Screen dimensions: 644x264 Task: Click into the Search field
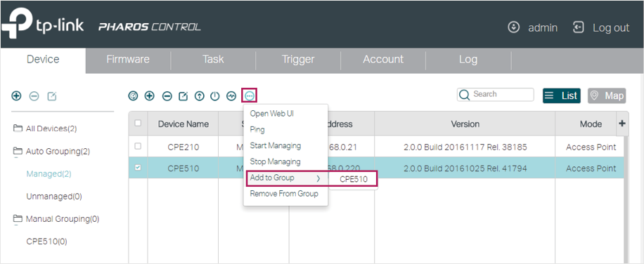tap(496, 94)
